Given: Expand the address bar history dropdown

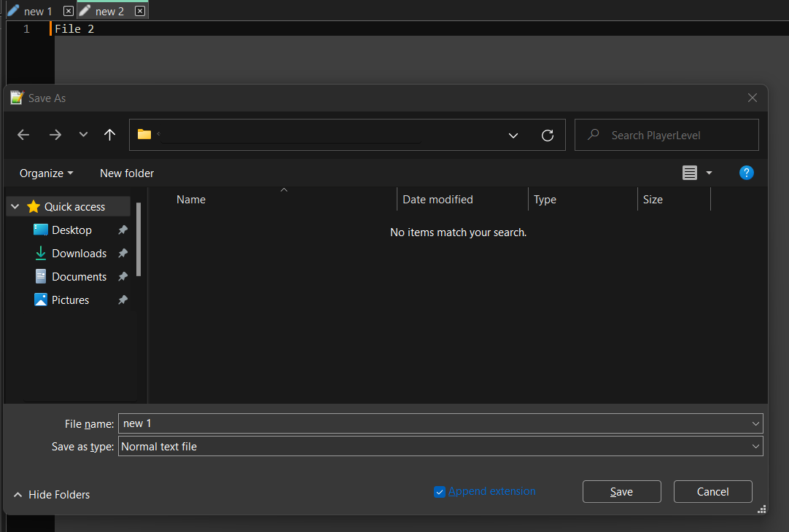Looking at the screenshot, I should [x=513, y=136].
